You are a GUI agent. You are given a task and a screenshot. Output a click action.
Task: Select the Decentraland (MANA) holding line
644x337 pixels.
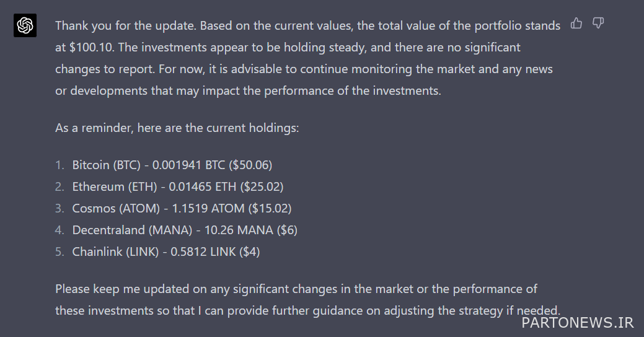(x=185, y=230)
